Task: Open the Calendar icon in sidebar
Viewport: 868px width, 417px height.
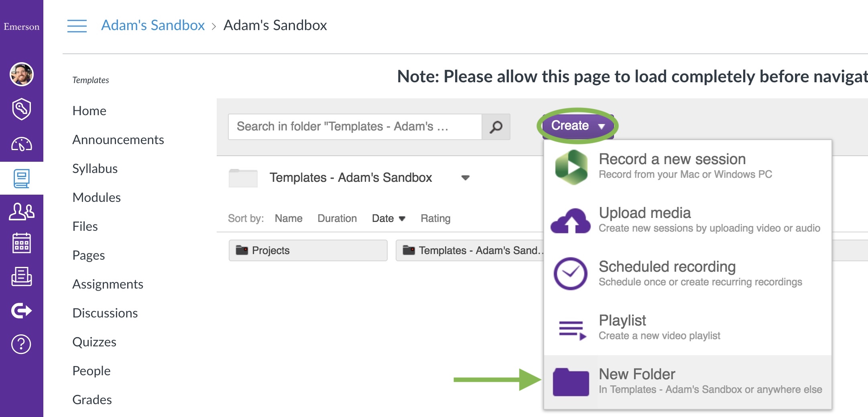Action: pos(22,242)
